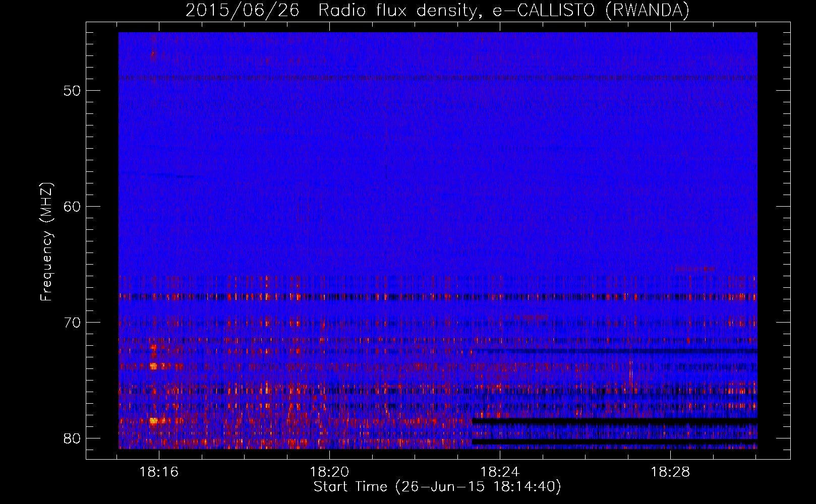Click the 18:28 time tick label
This screenshot has width=816, height=504.
(670, 472)
